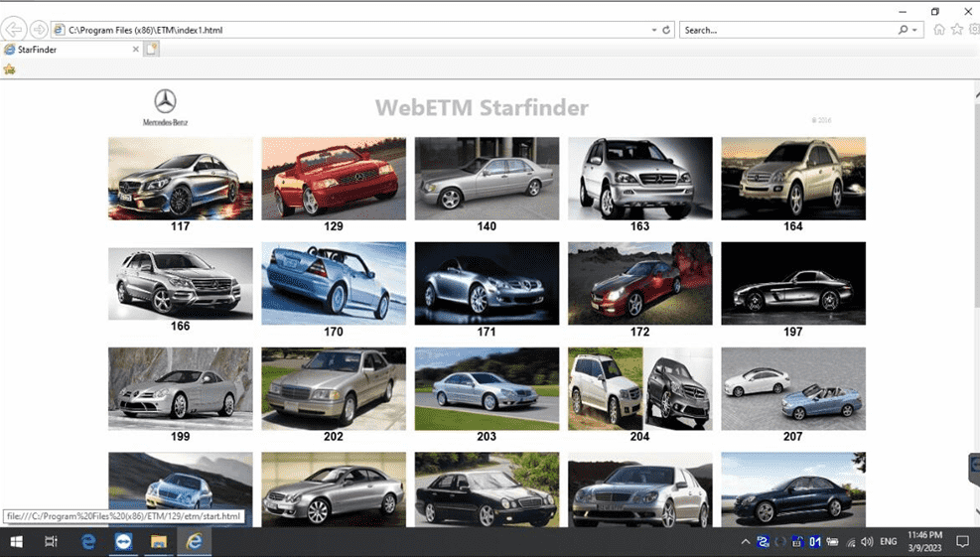Open the model 197 thumbnail
The image size is (980, 557).
[793, 283]
